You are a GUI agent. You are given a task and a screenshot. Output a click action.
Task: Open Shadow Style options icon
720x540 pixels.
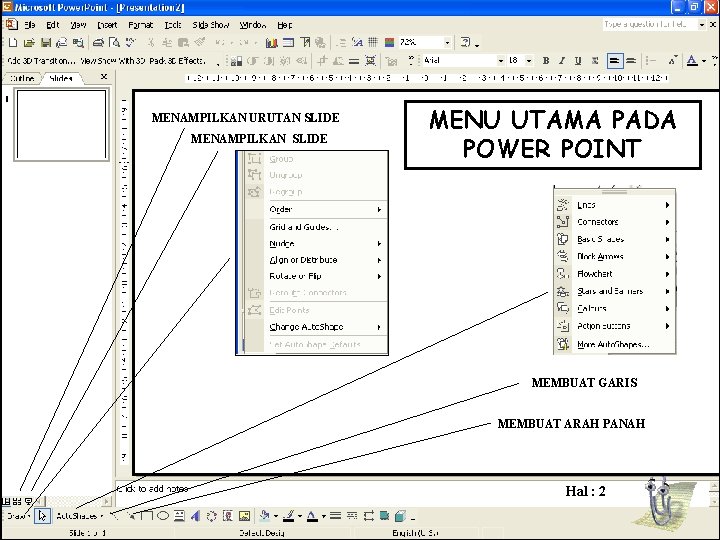click(x=384, y=516)
